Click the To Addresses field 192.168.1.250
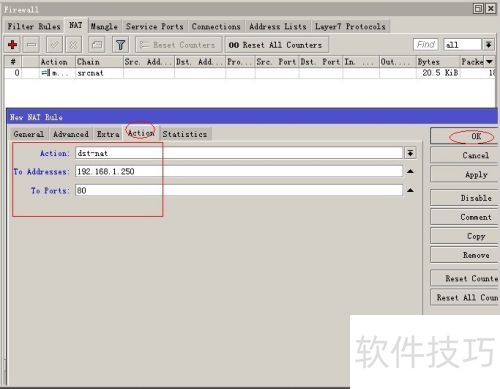This screenshot has height=389, width=500. pos(239,171)
